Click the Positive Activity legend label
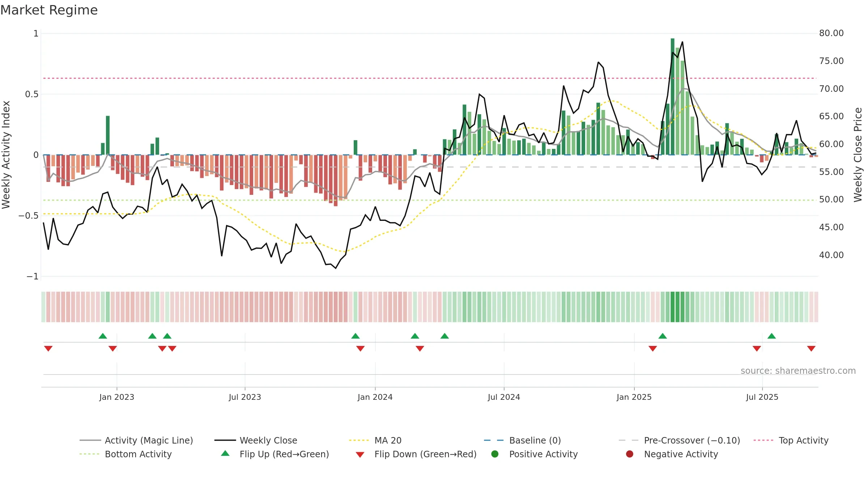 point(543,454)
